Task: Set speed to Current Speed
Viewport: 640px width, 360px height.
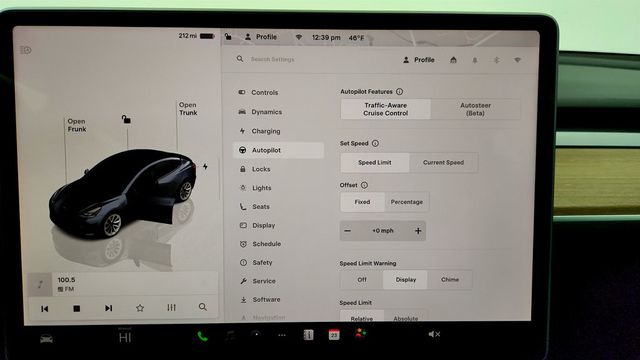Action: click(443, 162)
